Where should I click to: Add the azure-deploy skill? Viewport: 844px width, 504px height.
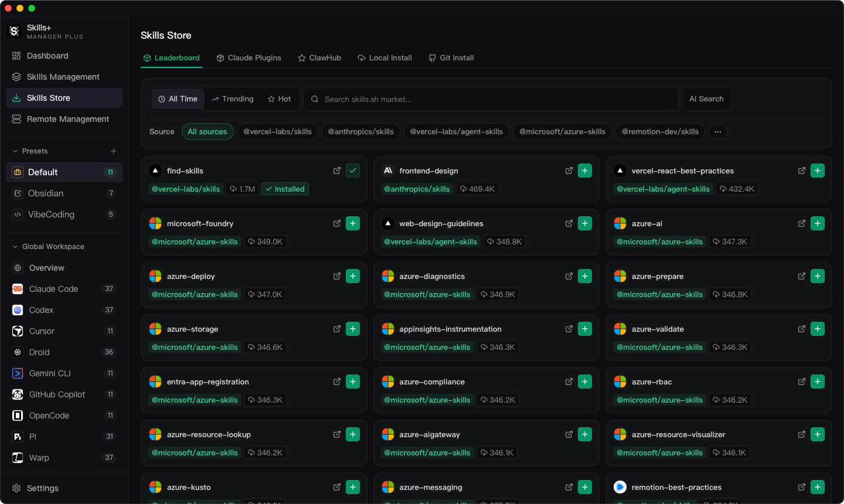tap(353, 276)
